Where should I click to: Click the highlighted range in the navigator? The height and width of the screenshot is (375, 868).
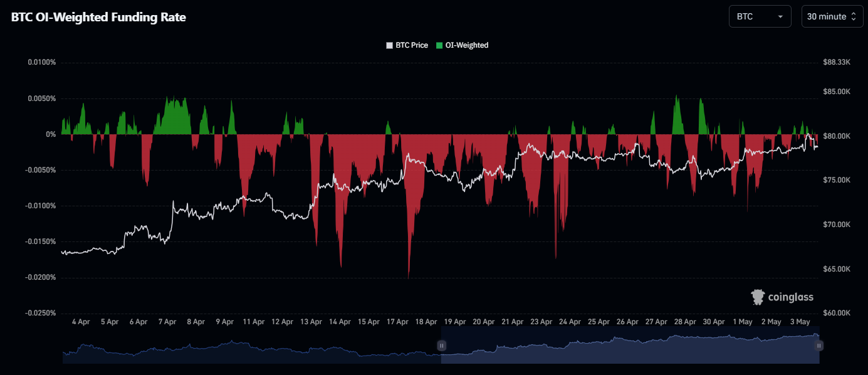630,346
